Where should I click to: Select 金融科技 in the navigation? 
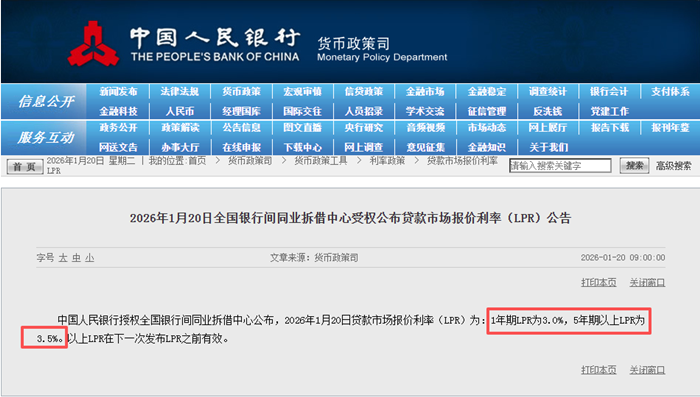118,111
